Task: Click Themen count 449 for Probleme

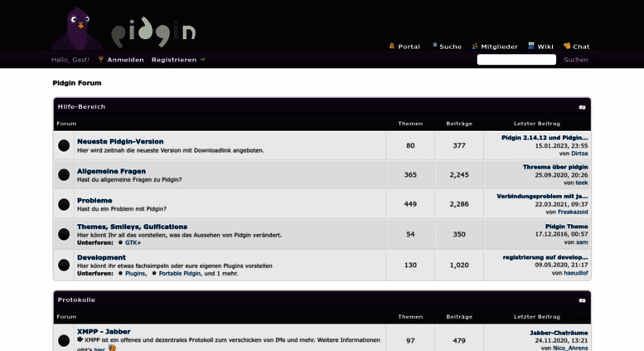Action: coord(410,204)
